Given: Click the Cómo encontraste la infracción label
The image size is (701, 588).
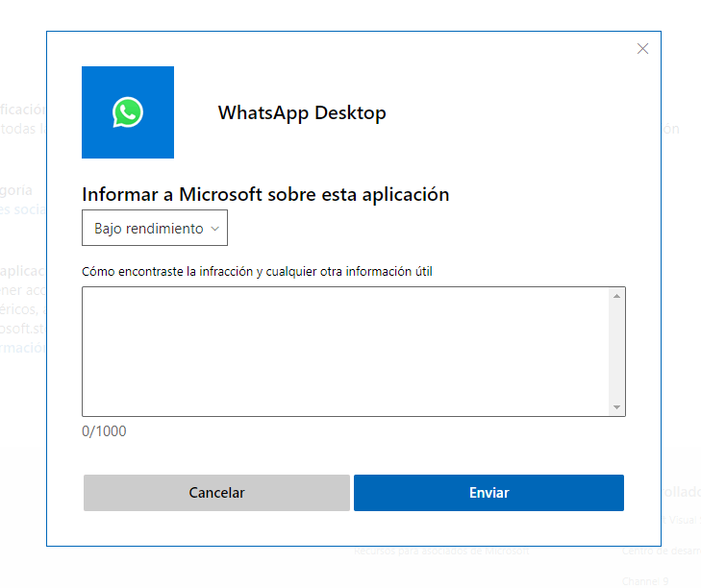Looking at the screenshot, I should tap(257, 272).
